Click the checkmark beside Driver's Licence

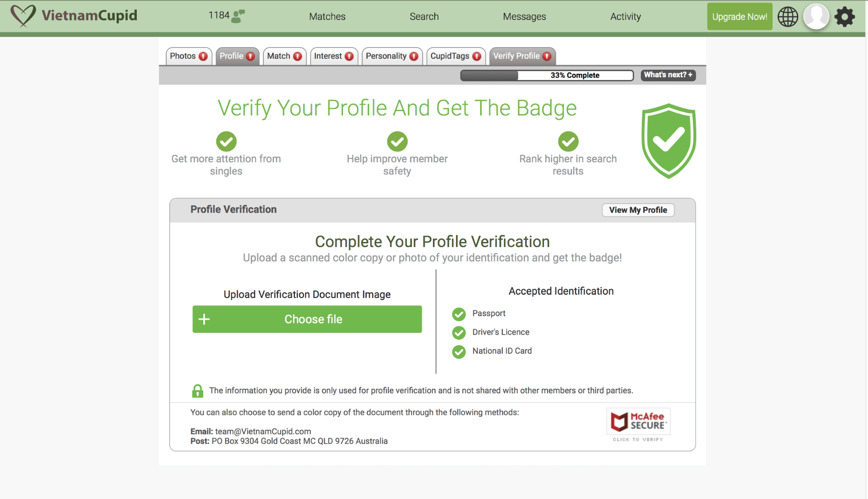click(459, 333)
